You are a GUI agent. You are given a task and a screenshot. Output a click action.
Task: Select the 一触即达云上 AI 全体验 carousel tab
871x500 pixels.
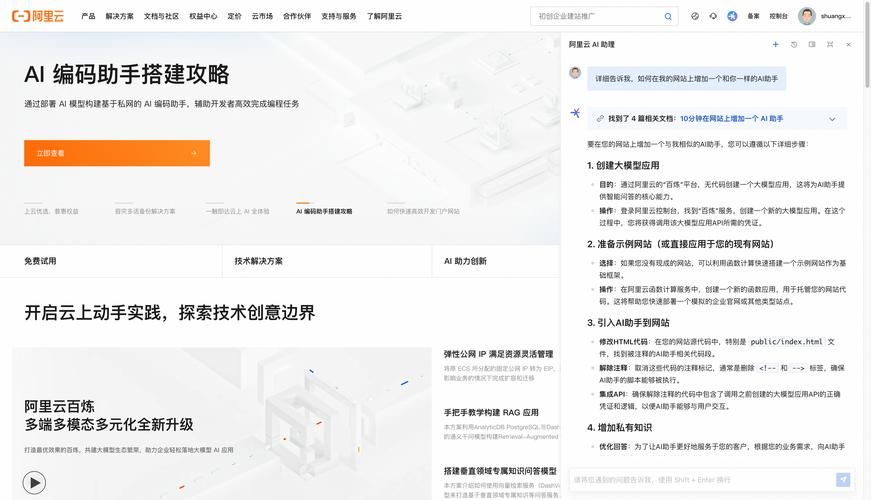click(x=238, y=211)
